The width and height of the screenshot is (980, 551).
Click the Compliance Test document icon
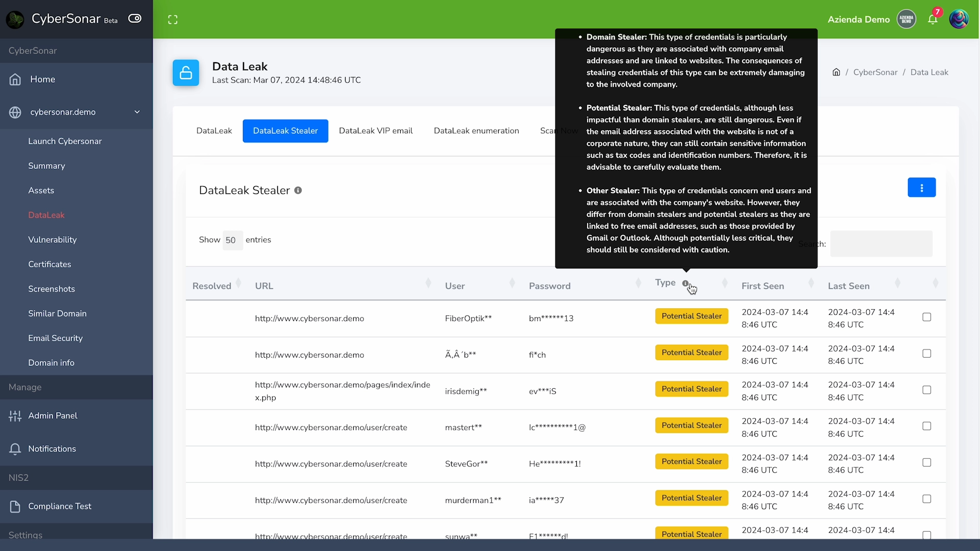[15, 507]
